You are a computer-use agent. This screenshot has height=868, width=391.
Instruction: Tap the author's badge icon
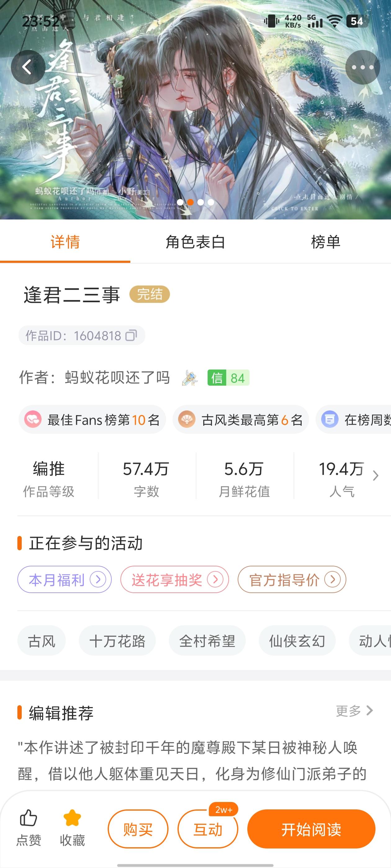pyautogui.click(x=190, y=377)
